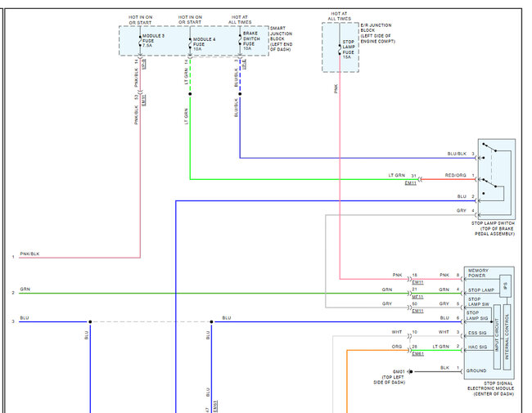
Task: Select the STOP LAMP SWITCH caption
Action: (x=493, y=228)
